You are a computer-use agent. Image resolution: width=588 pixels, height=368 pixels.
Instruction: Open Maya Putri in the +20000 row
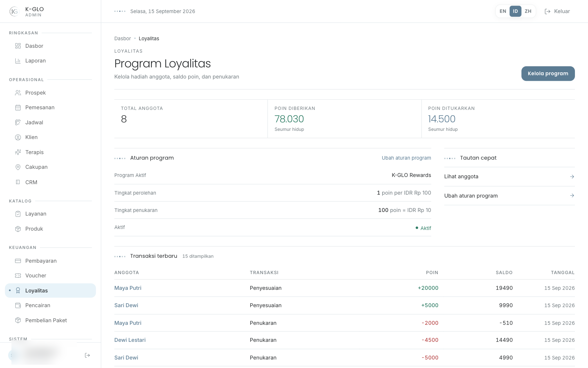(x=128, y=288)
